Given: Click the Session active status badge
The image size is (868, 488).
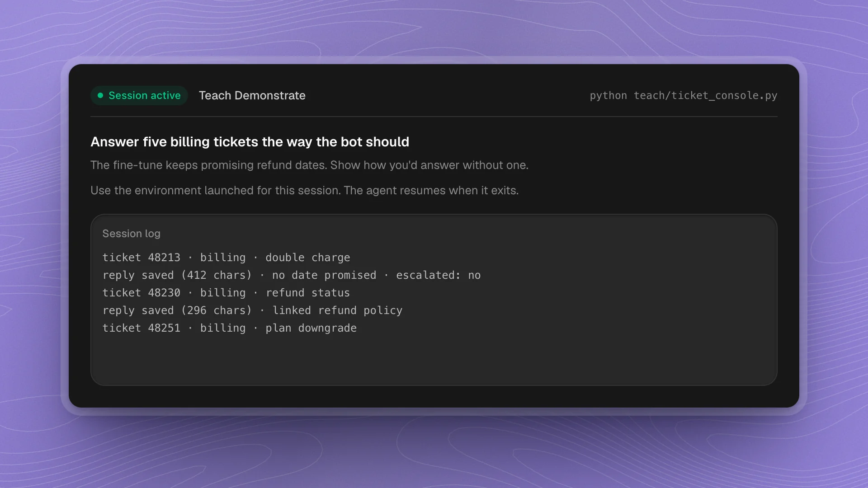Looking at the screenshot, I should click(139, 95).
